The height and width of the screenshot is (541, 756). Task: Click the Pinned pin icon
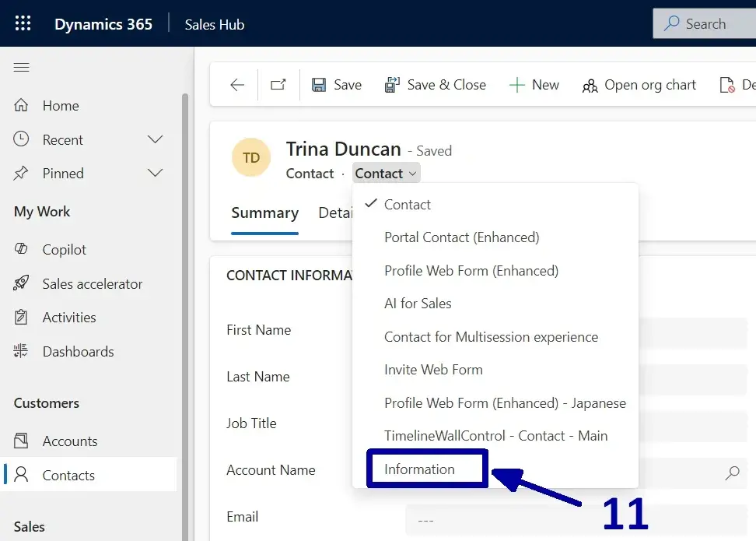[21, 173]
